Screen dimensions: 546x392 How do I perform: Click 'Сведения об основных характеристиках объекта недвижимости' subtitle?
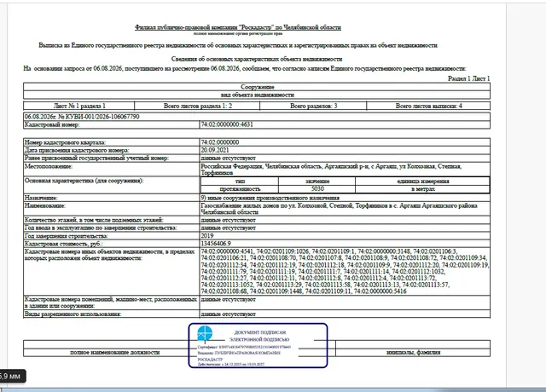(x=257, y=59)
